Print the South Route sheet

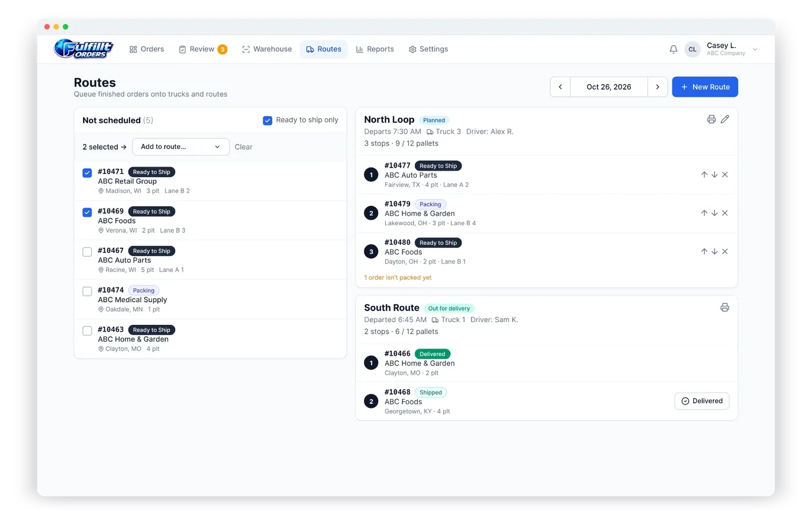(724, 307)
